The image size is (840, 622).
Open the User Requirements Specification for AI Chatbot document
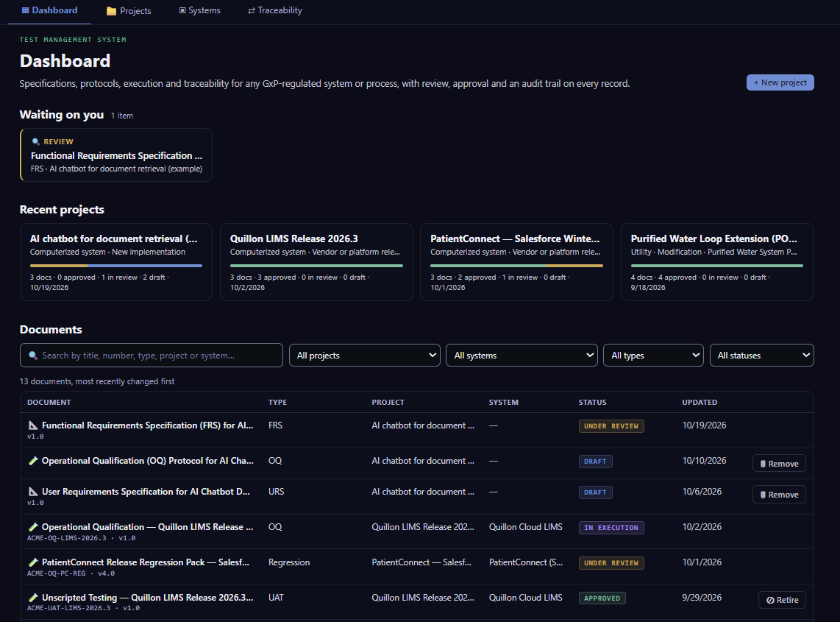click(x=146, y=492)
